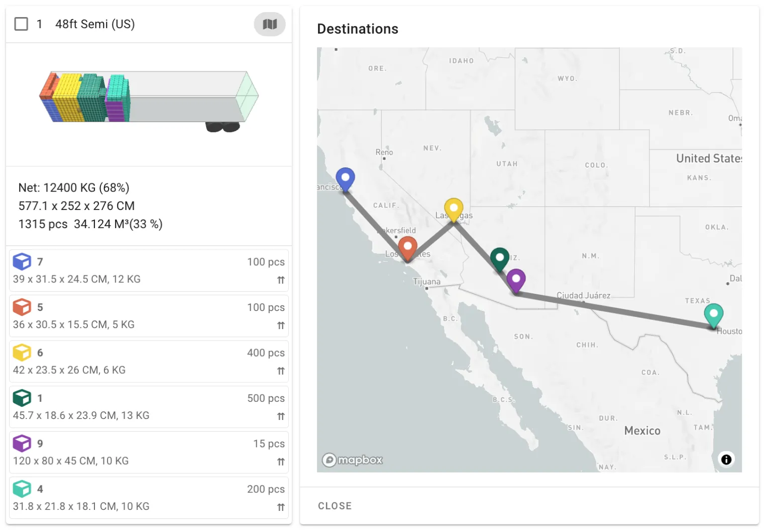Image resolution: width=764 pixels, height=532 pixels.
Task: Click the orange Los Angeles destination pin
Action: point(407,247)
